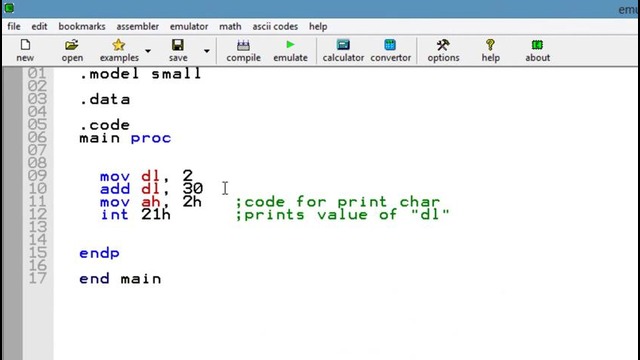The width and height of the screenshot is (640, 360).
Task: Click the "int 21h" instruction
Action: click(x=136, y=215)
